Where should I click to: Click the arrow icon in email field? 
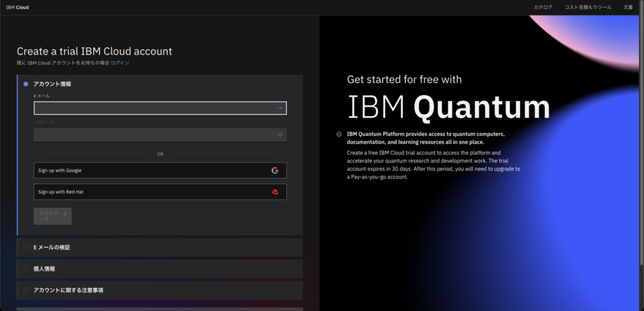pos(280,108)
